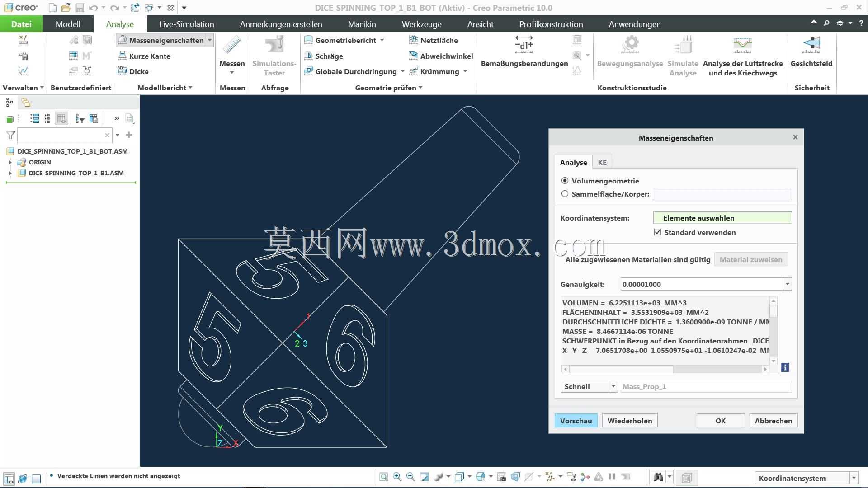This screenshot has width=868, height=488.
Task: Open the Gesichtsfeld tool
Action: (x=811, y=52)
